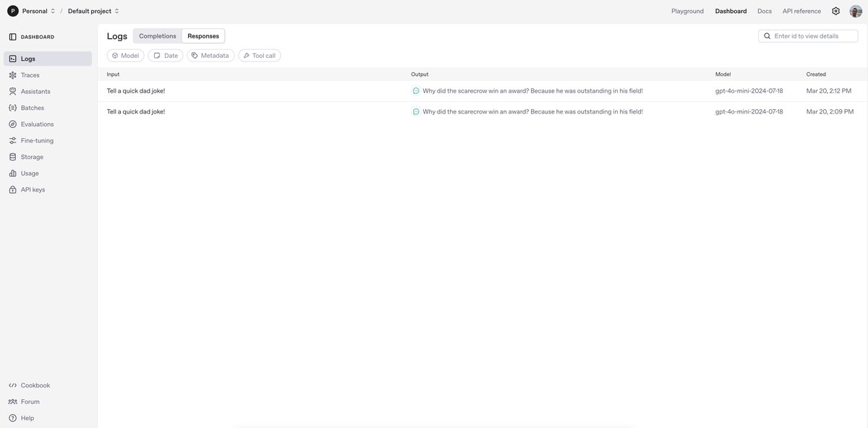This screenshot has width=868, height=428.
Task: Open the Default project dropdown
Action: click(x=93, y=11)
